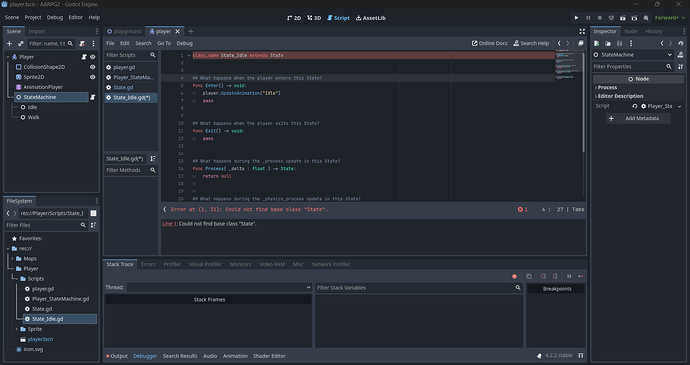Screen dimensions: 690x365
Task: Toggle distraction-free mode
Action: click(582, 31)
